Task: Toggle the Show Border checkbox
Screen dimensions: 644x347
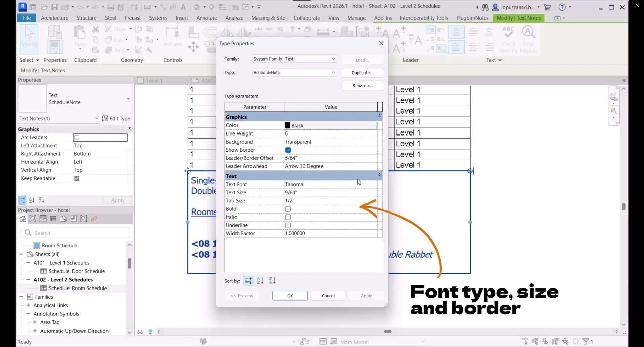Action: point(288,150)
